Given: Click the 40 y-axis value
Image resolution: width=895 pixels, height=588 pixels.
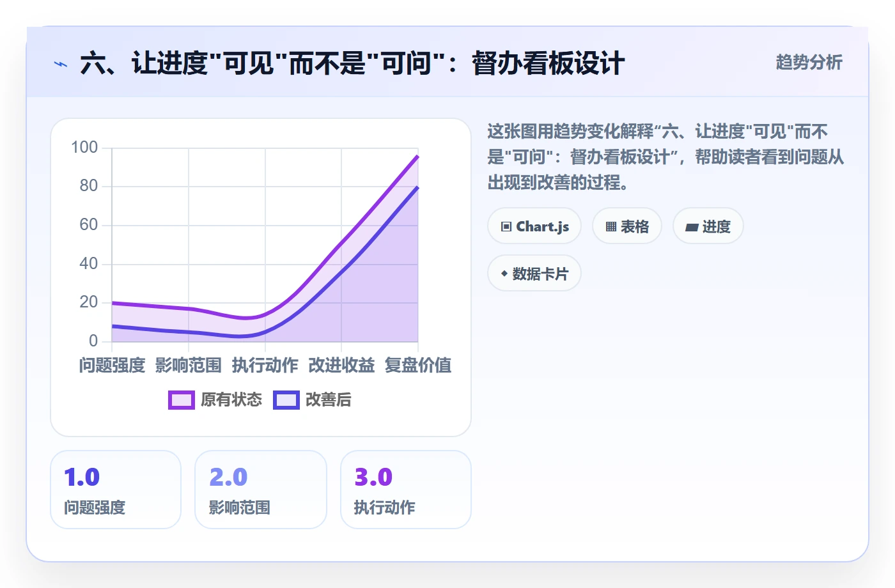Looking at the screenshot, I should [89, 264].
